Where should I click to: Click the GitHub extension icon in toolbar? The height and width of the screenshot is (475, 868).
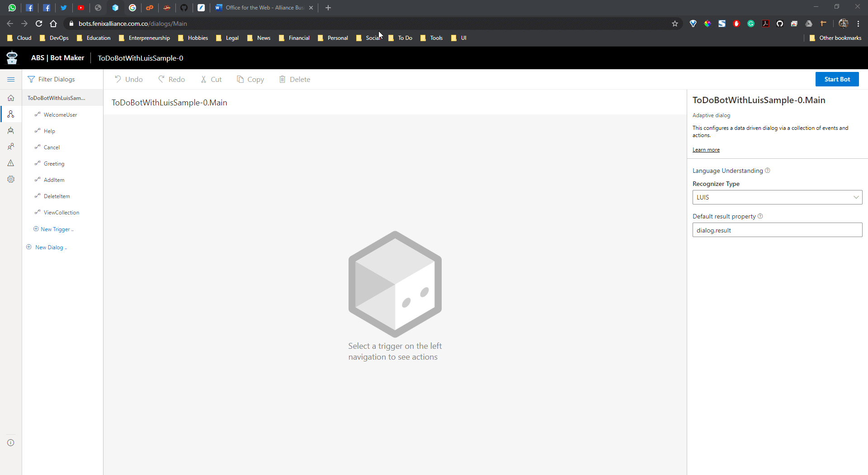click(780, 24)
